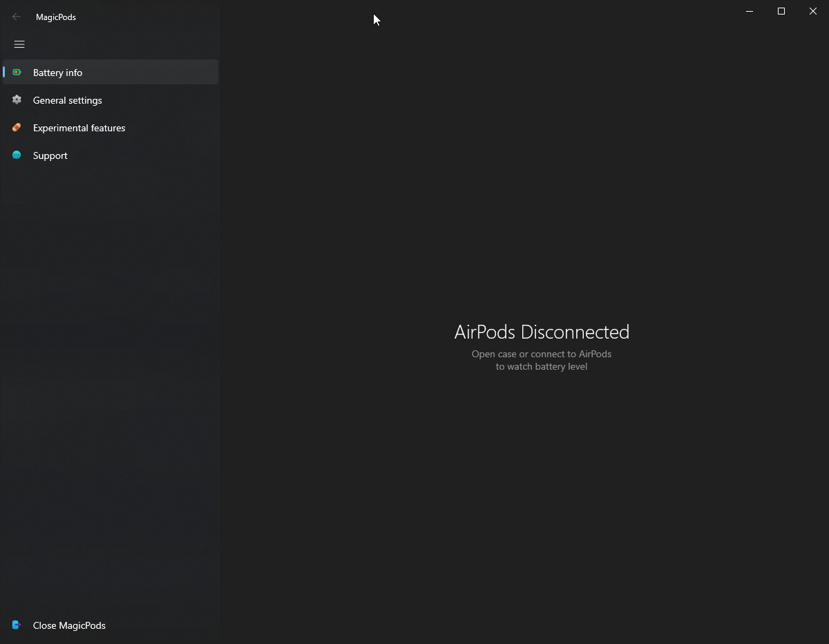Minimize the MagicPods window
Image resolution: width=829 pixels, height=644 pixels.
point(750,11)
